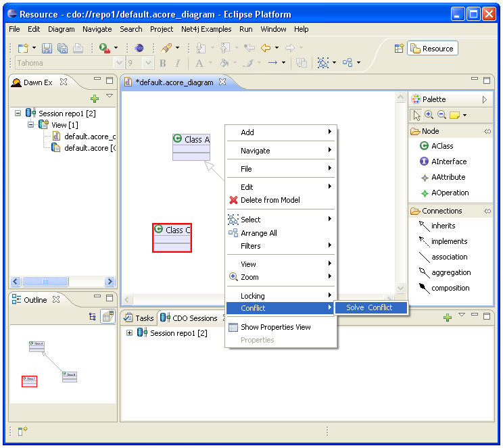Click the Run external tools icon
The width and height of the screenshot is (503, 448).
point(104,48)
